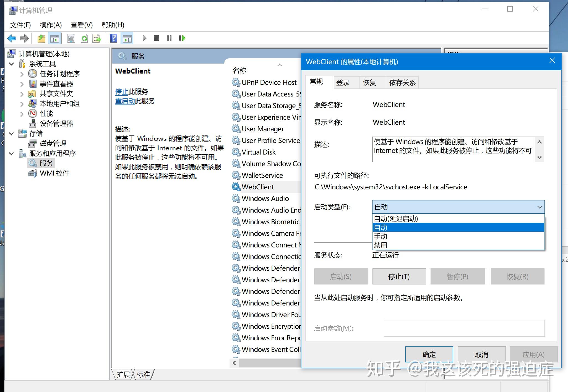Expand the 共享文件夹 chevron
The width and height of the screenshot is (568, 392).
[22, 94]
